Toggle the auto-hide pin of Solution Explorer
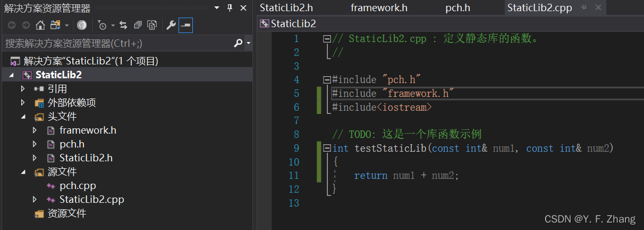 click(x=230, y=8)
